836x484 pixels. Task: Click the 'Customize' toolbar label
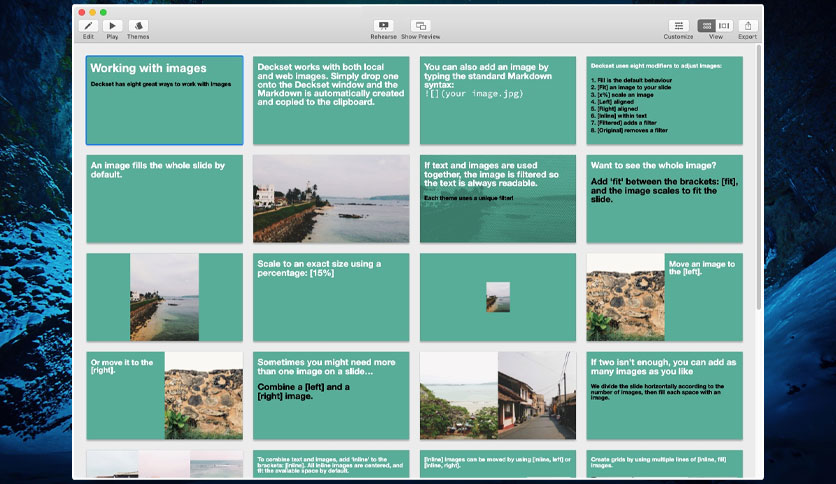coord(678,37)
